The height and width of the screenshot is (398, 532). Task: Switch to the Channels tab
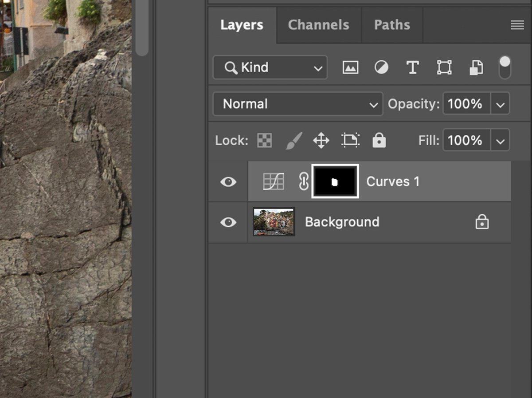(318, 25)
